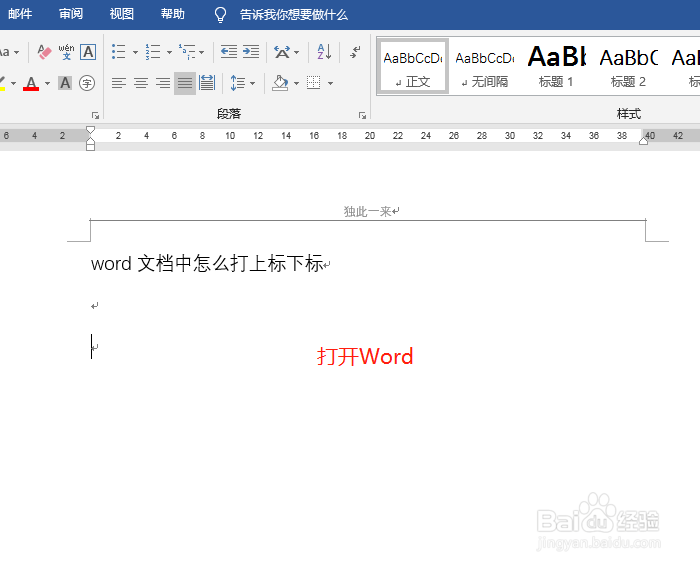
Task: Apply yellow text highlight color
Action: (2, 83)
